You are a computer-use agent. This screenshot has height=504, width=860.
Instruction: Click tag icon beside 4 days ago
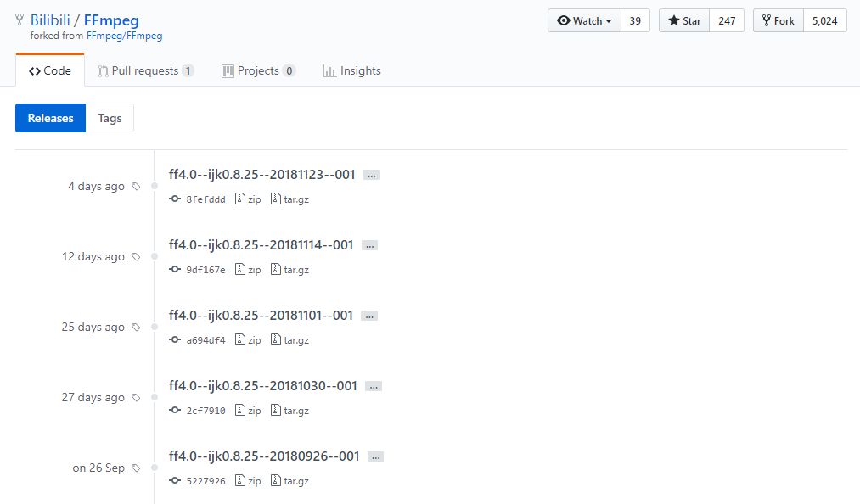click(x=136, y=187)
